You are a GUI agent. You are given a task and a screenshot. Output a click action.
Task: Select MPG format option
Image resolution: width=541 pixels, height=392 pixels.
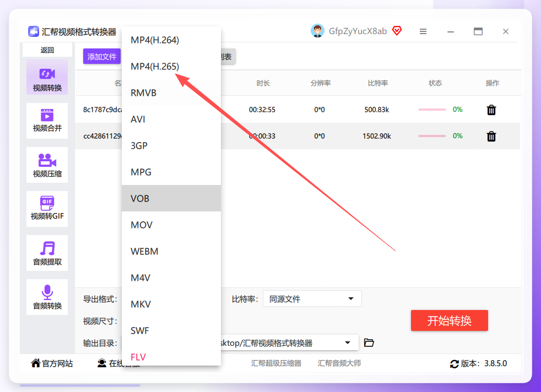point(171,172)
